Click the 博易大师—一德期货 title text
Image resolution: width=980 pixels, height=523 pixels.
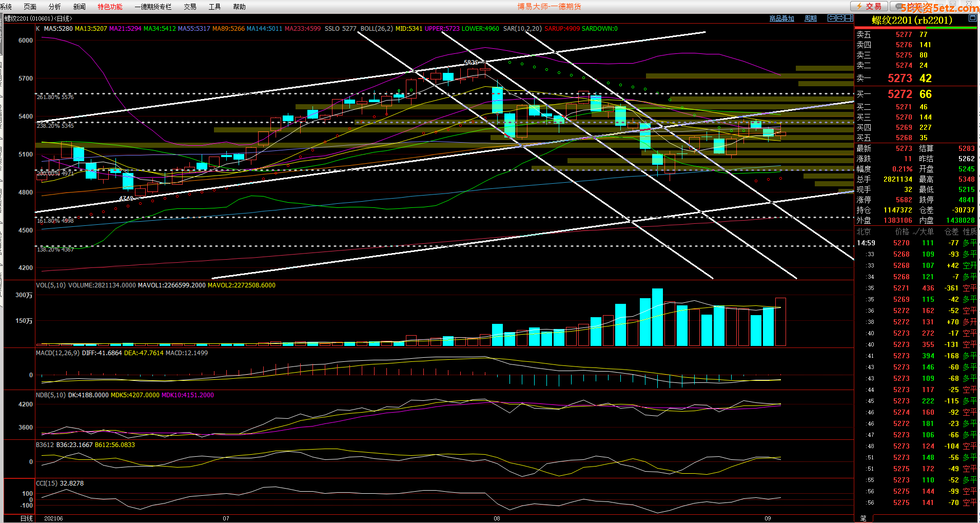(549, 7)
